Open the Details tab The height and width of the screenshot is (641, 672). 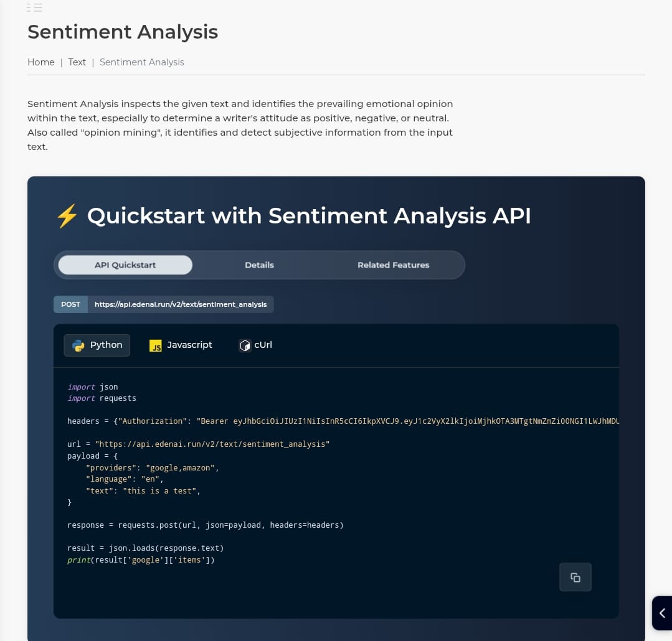tap(259, 265)
